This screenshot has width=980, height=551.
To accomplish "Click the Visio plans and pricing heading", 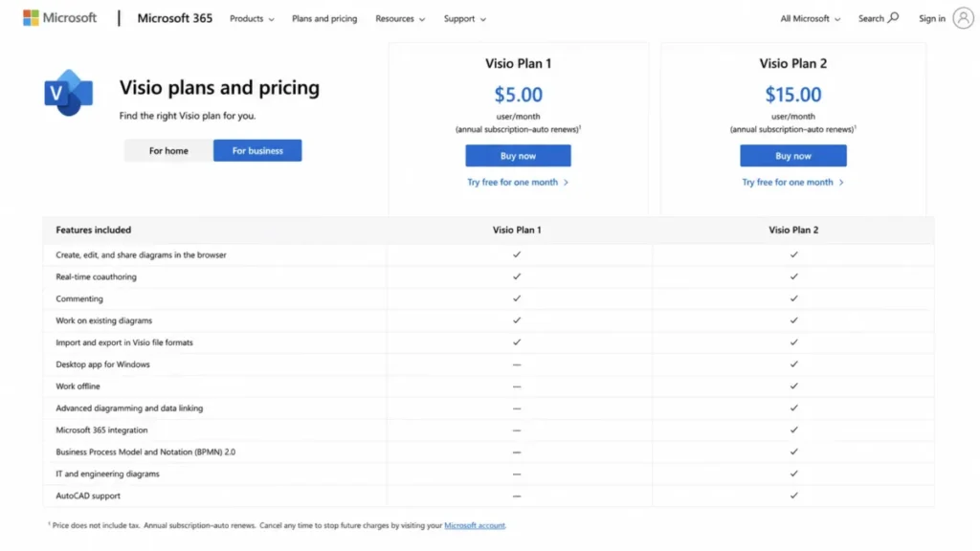I will [x=219, y=87].
